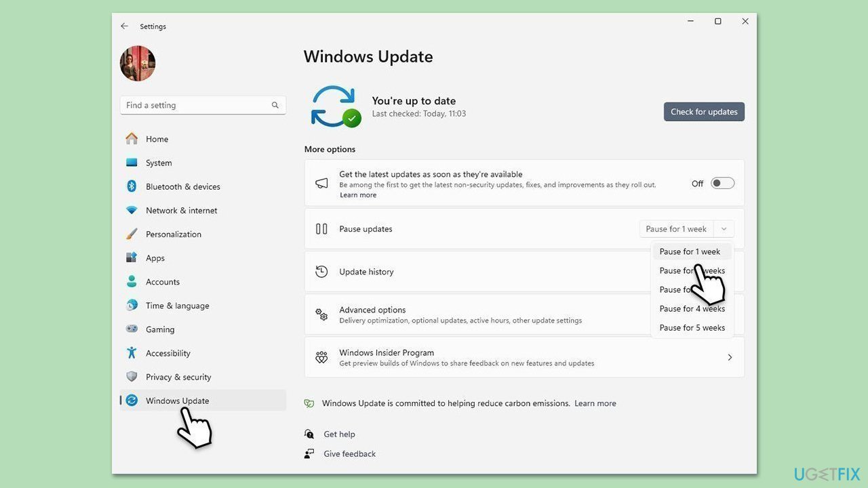Image resolution: width=868 pixels, height=488 pixels.
Task: Open Personalization settings
Action: [x=174, y=234]
